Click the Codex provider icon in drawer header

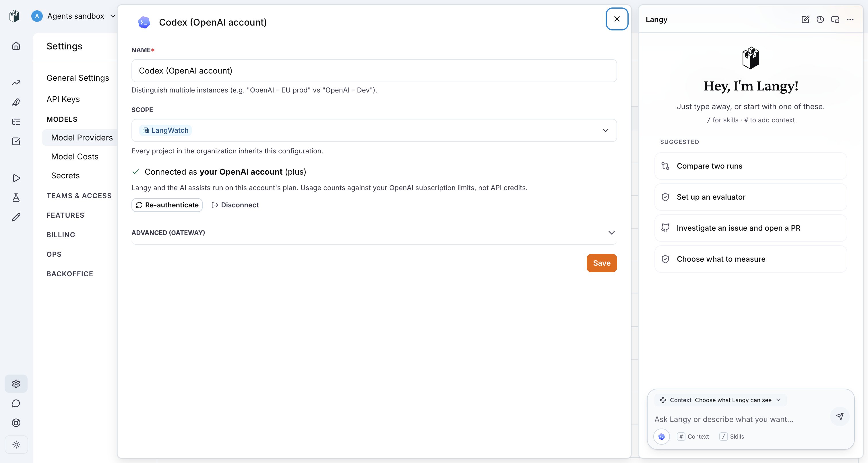click(144, 22)
